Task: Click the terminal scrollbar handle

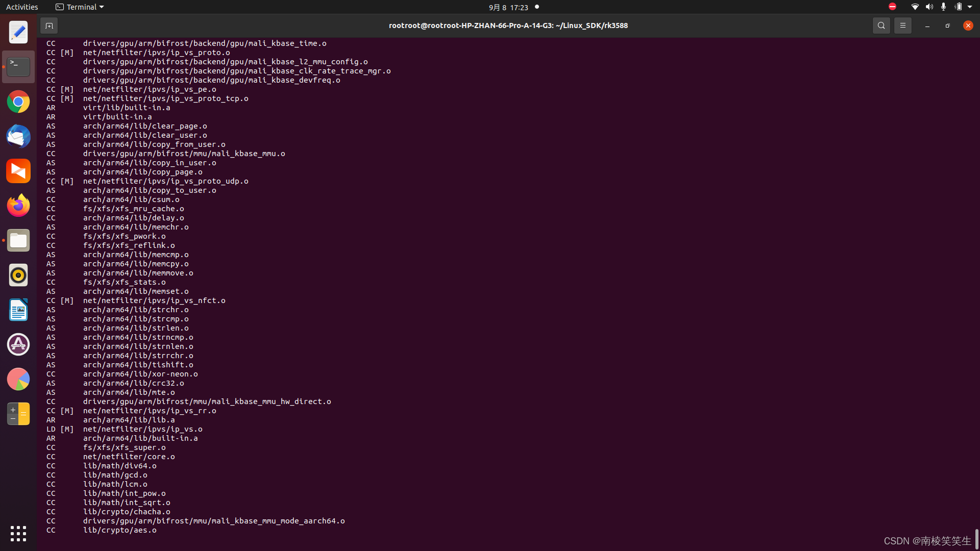Action: point(976,538)
